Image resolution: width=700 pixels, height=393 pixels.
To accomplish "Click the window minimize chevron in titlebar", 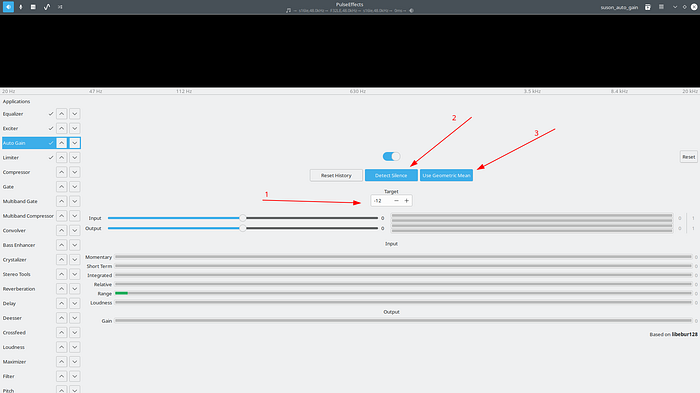I will (x=675, y=7).
